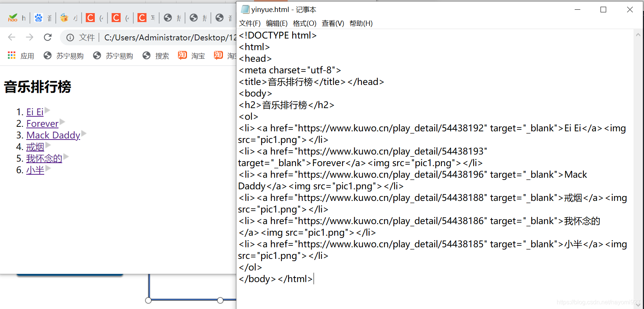The image size is (644, 309).
Task: Click the opening <ol> tag line
Action: coord(248,117)
